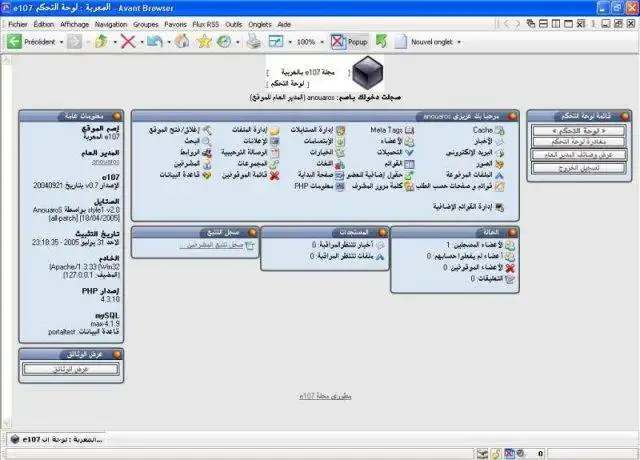Click the تسجيل الخروج logout button
Screen dimensions: 640x460
579,168
